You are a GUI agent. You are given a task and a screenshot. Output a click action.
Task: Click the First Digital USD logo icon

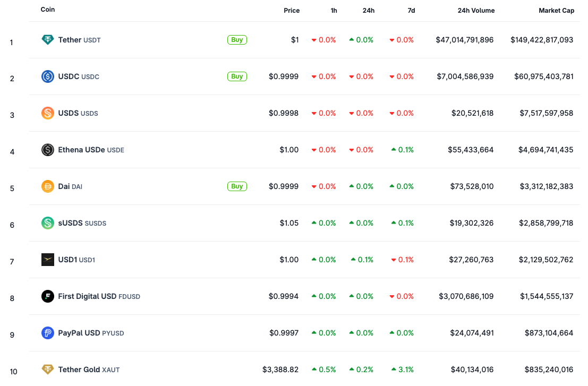48,296
